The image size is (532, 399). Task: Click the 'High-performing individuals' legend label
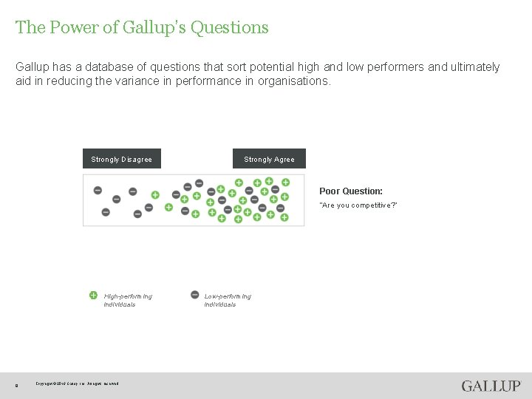(128, 300)
